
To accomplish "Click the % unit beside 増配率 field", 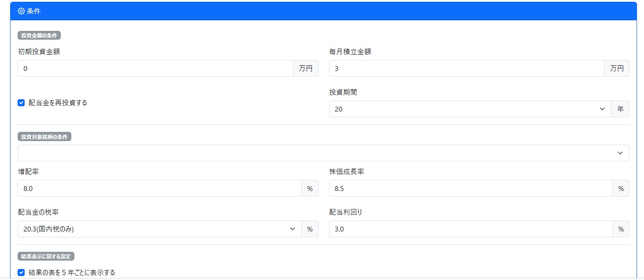I will [x=310, y=188].
